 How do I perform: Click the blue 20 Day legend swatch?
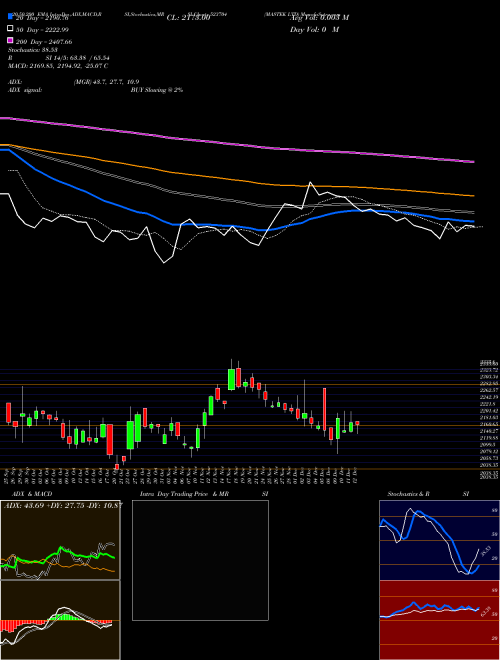tap(11, 16)
